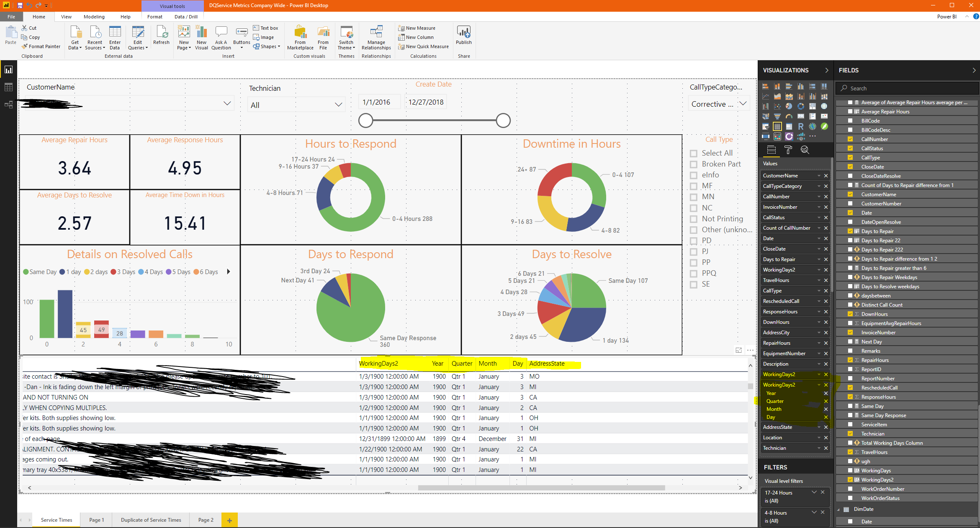Check Select All in Call Type slicer
980x528 pixels.
(694, 154)
